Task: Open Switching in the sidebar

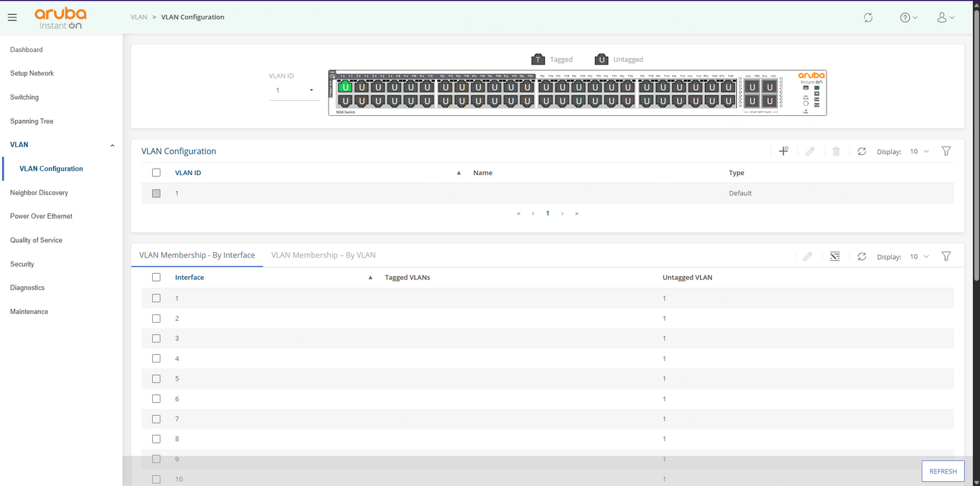Action: point(24,97)
